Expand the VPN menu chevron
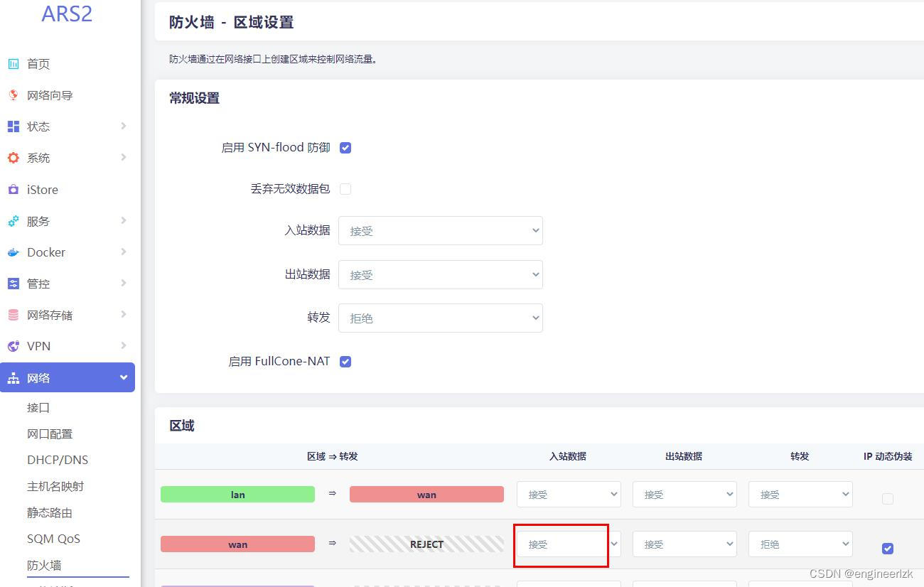Screen dimensions: 924x587 tap(124, 345)
